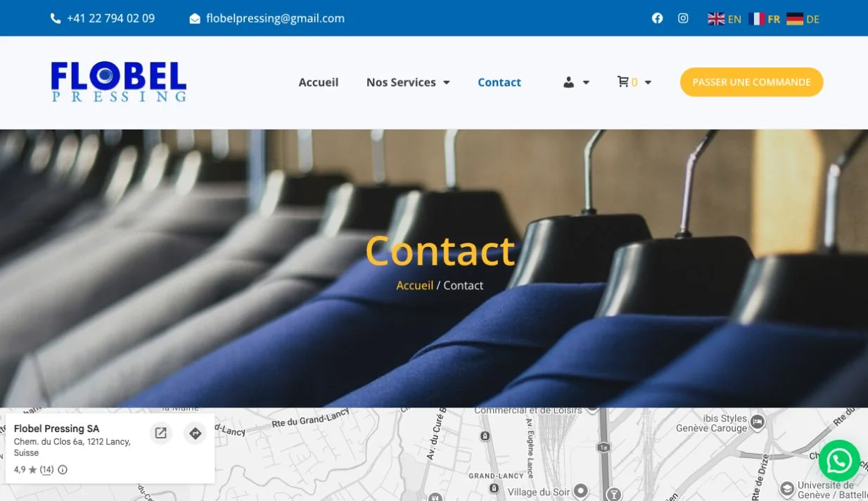
Task: Switch language to French (FR flag)
Action: [x=765, y=19]
